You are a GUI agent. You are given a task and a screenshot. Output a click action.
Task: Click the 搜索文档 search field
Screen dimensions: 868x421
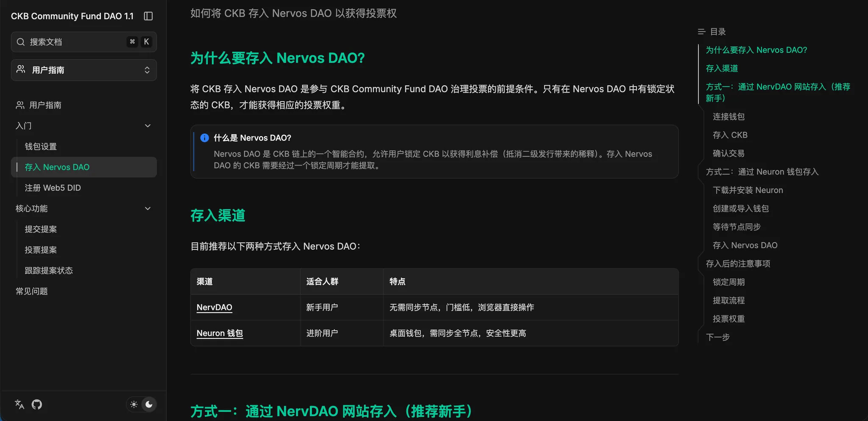tap(76, 42)
